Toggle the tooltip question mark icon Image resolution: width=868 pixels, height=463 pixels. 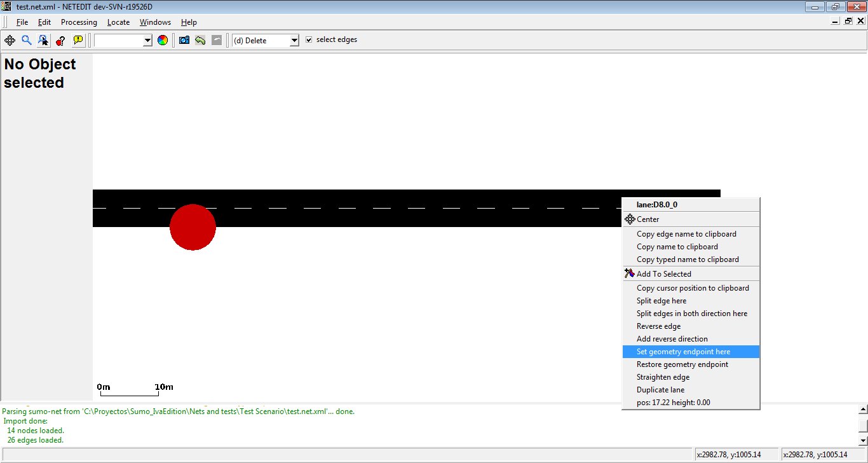coord(60,40)
